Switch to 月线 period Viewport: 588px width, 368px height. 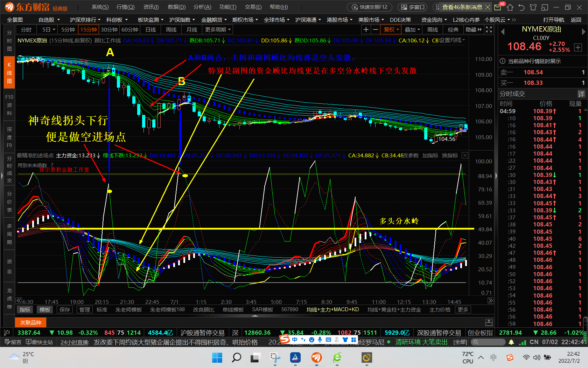(192, 30)
